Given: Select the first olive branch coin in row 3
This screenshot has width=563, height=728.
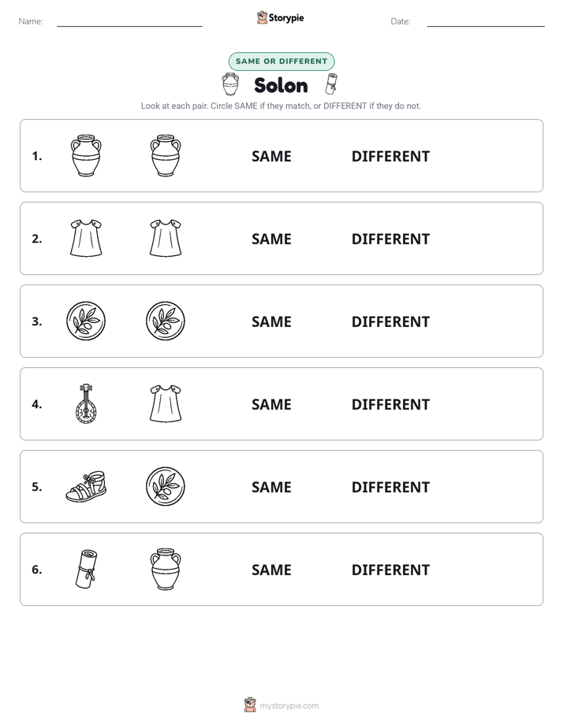Looking at the screenshot, I should (x=86, y=321).
